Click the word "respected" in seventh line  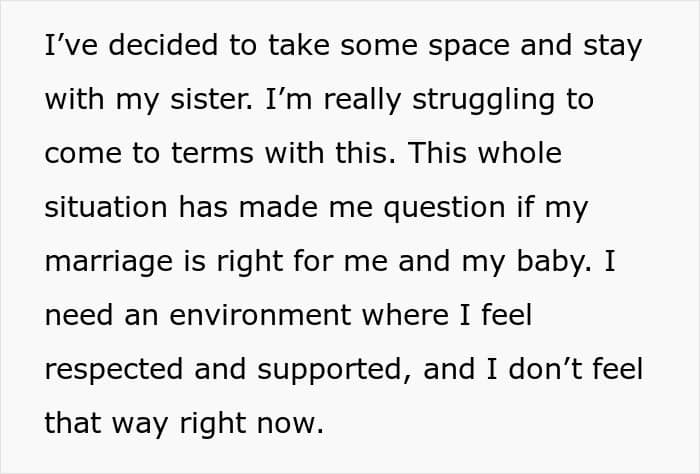(x=114, y=371)
